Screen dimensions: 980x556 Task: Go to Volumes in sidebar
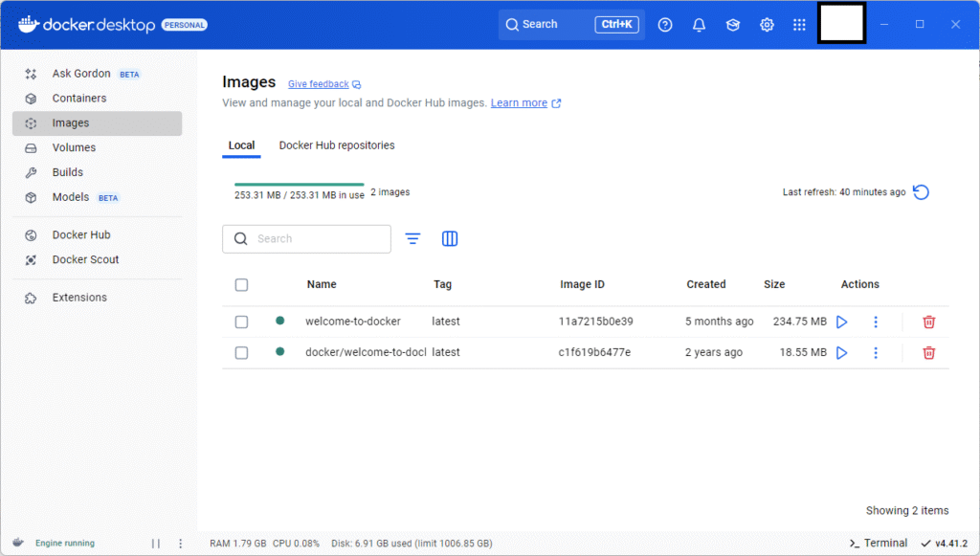pyautogui.click(x=98, y=148)
